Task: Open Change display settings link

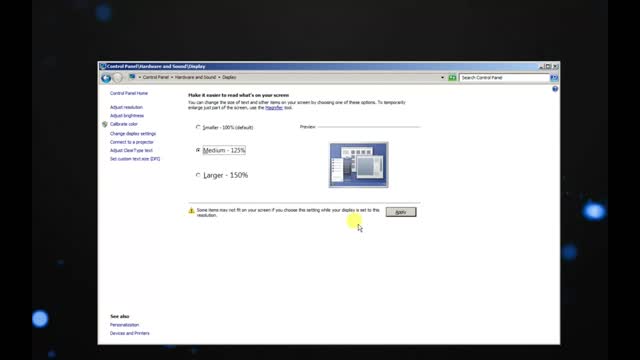Action: pos(133,133)
